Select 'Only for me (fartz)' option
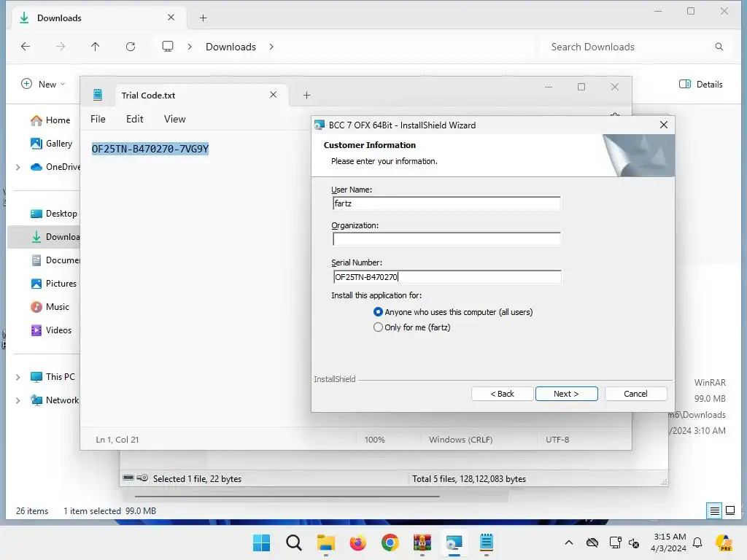Viewport: 747px width, 560px height. click(x=378, y=327)
